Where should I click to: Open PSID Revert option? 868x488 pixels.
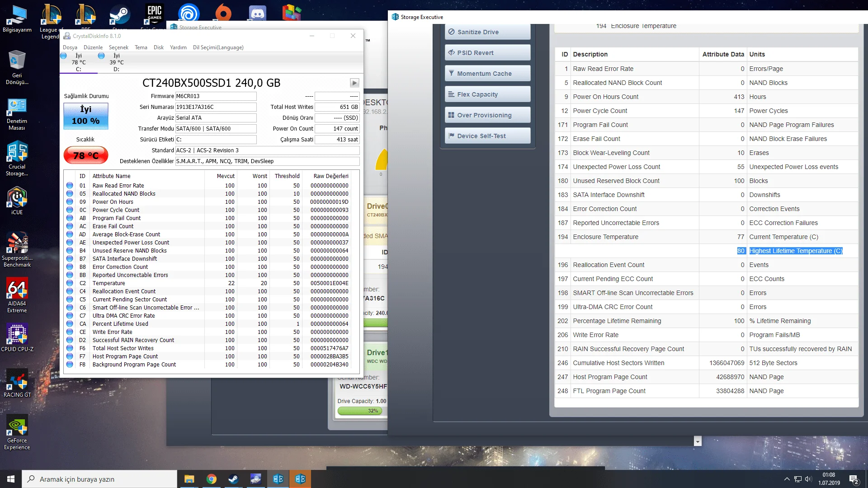click(x=487, y=53)
